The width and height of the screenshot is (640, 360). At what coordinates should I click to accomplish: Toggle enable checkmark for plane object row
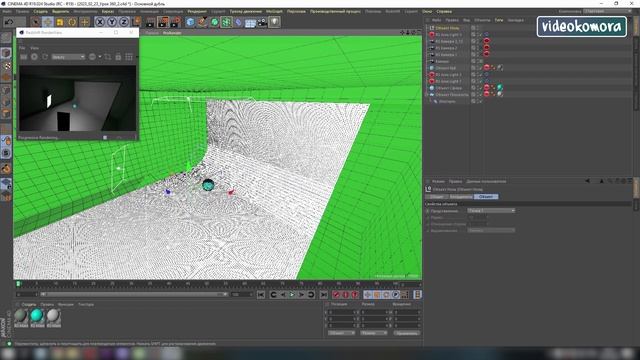click(481, 94)
